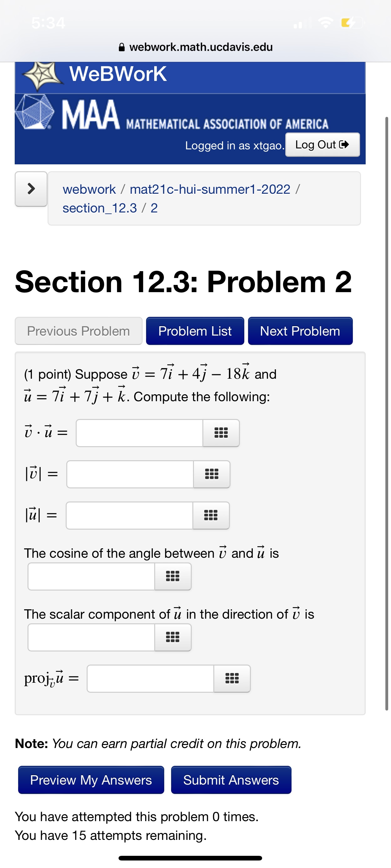Open math keyboard for the scalar component field
The height and width of the screenshot is (868, 391).
(x=173, y=637)
